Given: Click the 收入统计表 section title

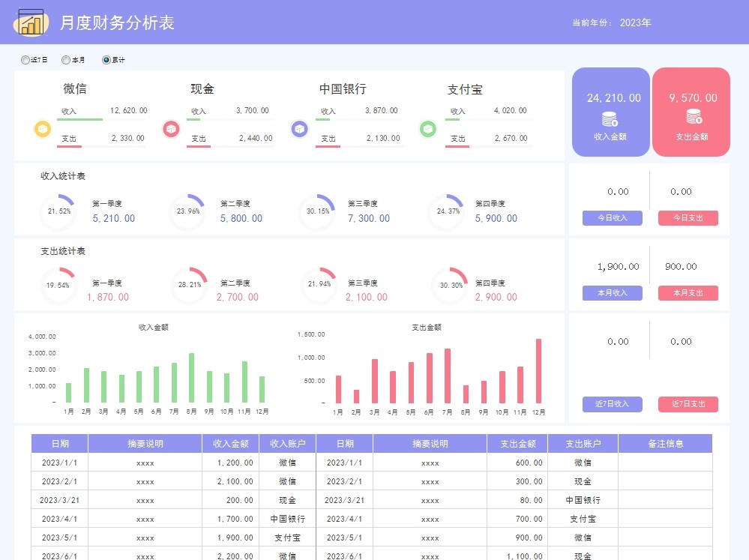Looking at the screenshot, I should 62,176.
